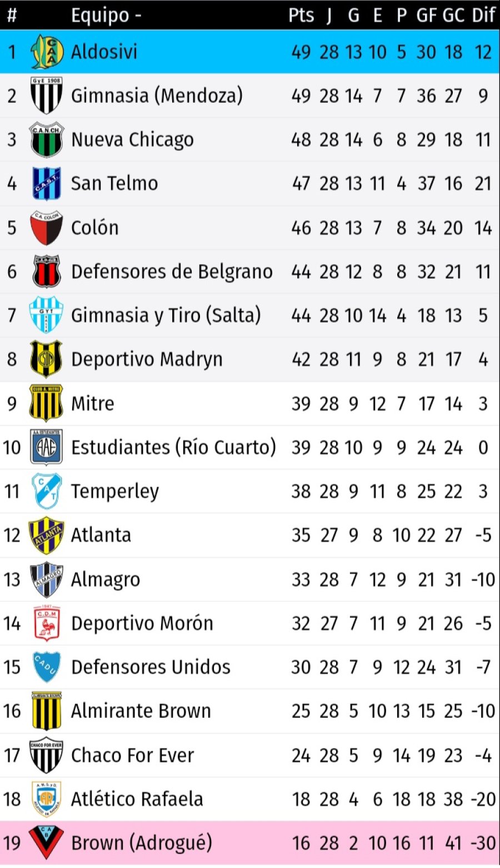Click the Temperley light-blue shield icon
500x868 pixels.
click(x=46, y=491)
